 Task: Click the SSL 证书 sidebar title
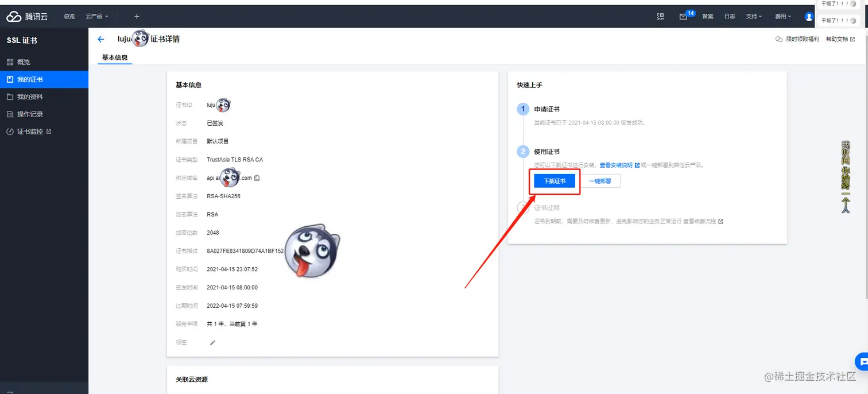(22, 41)
